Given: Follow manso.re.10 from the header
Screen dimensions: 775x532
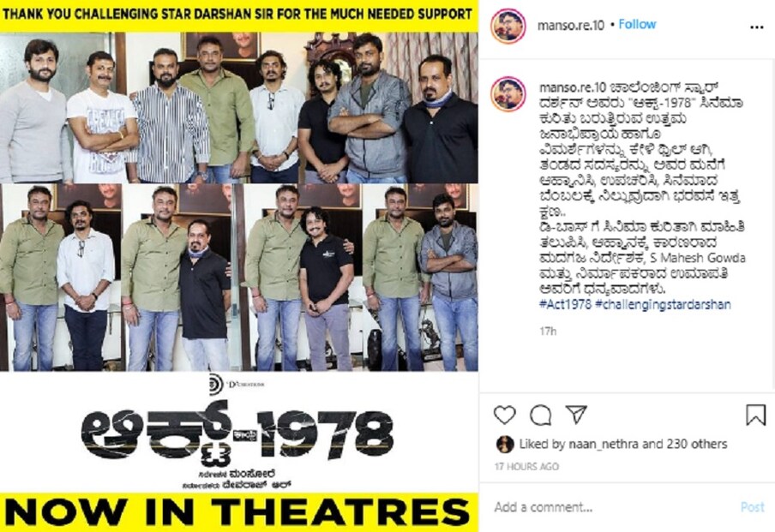Looking at the screenshot, I should [x=637, y=24].
